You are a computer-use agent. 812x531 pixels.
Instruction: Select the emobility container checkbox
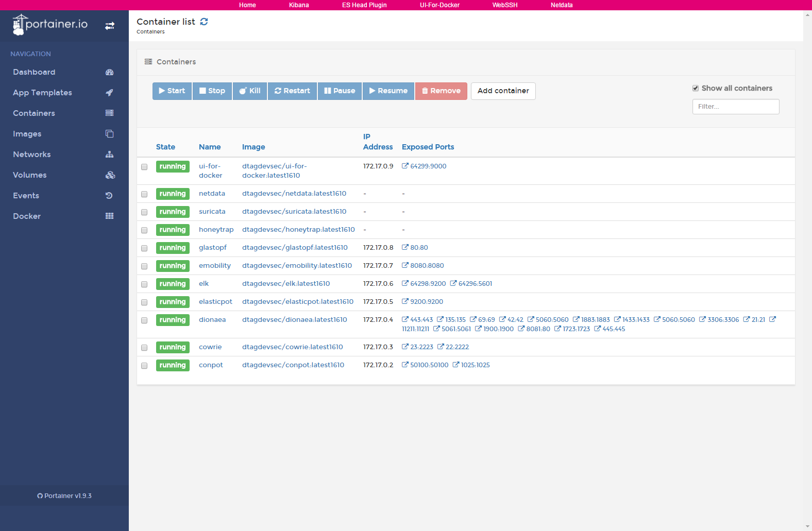click(144, 266)
